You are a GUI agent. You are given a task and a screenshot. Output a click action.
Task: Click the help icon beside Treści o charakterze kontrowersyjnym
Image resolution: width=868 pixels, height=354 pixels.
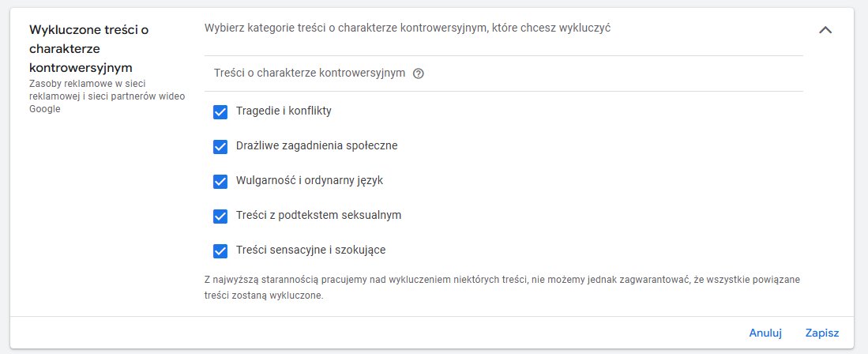(x=419, y=73)
